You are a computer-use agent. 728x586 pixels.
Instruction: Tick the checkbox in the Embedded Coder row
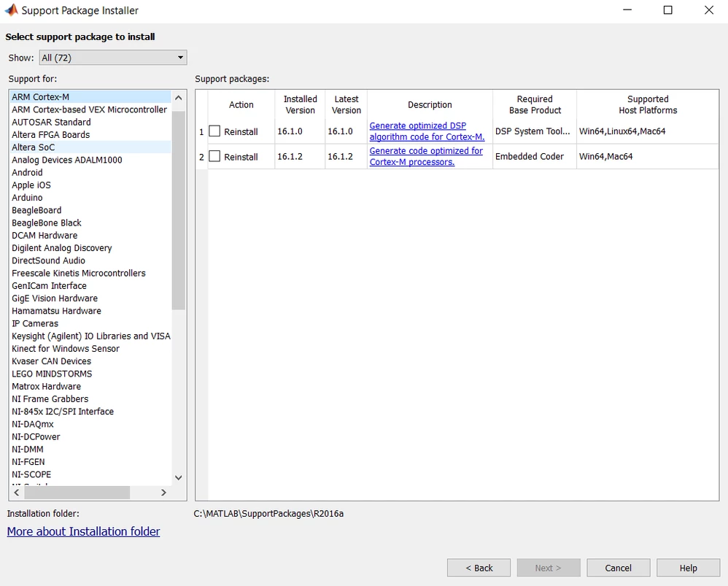(214, 156)
